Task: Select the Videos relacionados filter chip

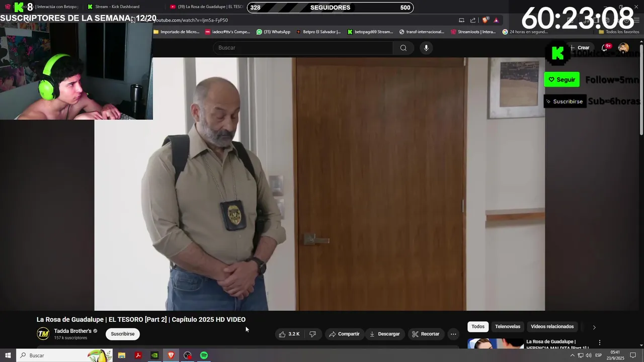Action: point(552,327)
